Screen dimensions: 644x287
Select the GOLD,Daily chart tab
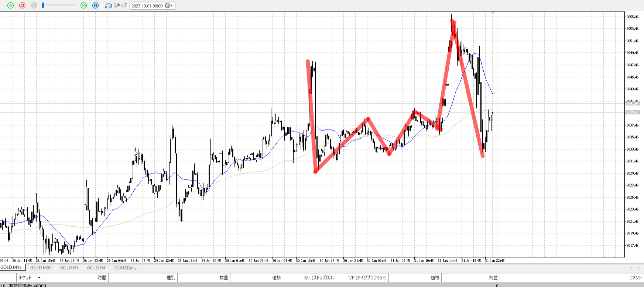tap(125, 268)
